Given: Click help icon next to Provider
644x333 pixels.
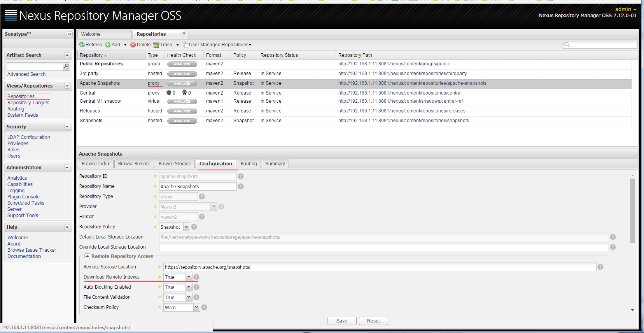Looking at the screenshot, I should click(221, 207).
